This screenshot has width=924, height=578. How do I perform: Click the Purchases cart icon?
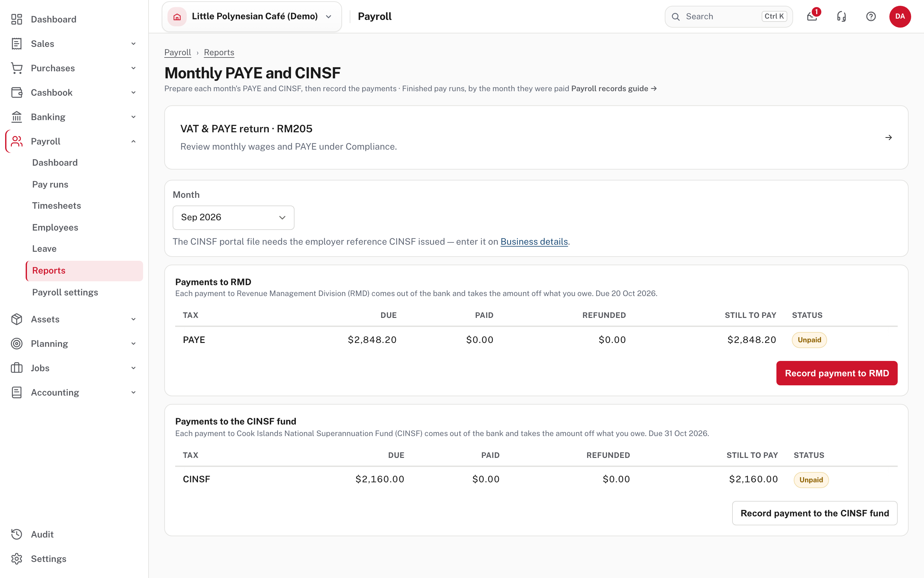[x=16, y=68]
